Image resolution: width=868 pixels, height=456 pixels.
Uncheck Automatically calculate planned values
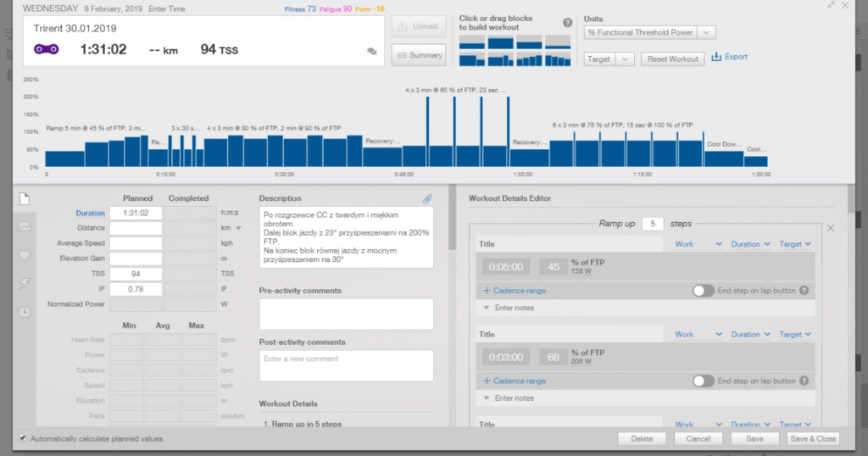click(x=22, y=439)
